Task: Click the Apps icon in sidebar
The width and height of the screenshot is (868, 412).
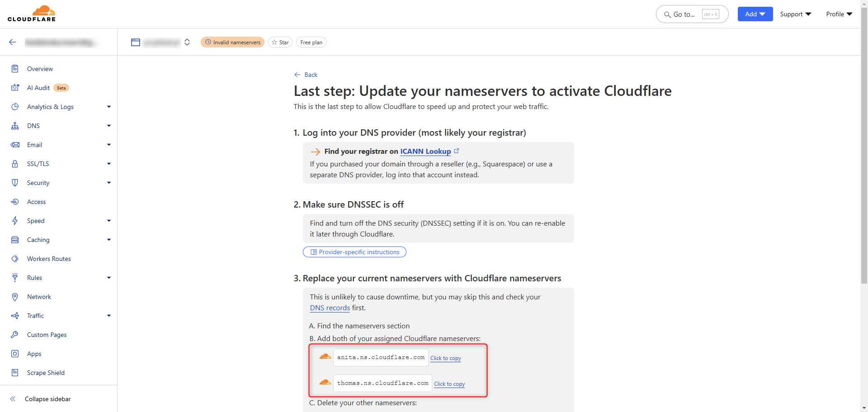Action: coord(15,354)
